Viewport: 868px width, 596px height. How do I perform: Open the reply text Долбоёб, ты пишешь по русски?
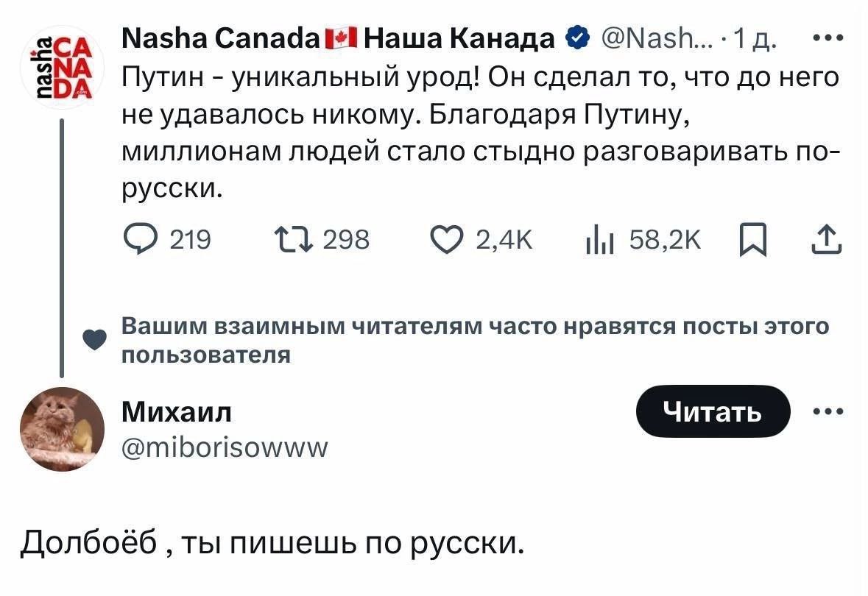272,543
